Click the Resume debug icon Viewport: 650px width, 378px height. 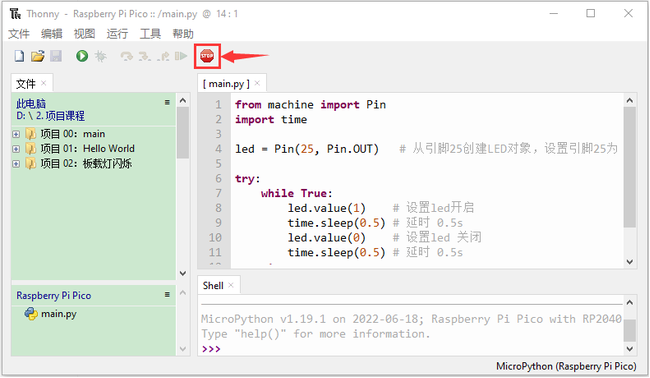point(181,56)
